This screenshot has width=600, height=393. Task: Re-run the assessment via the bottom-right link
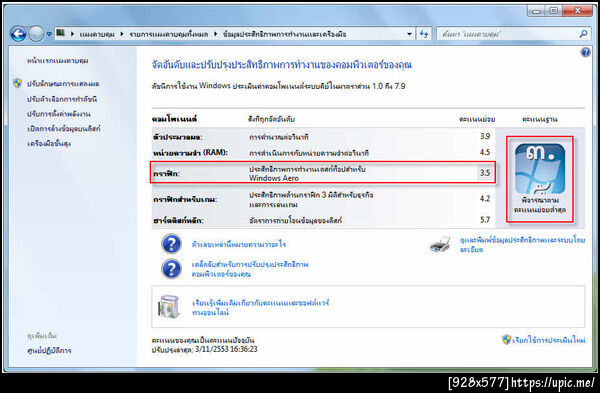(x=549, y=340)
